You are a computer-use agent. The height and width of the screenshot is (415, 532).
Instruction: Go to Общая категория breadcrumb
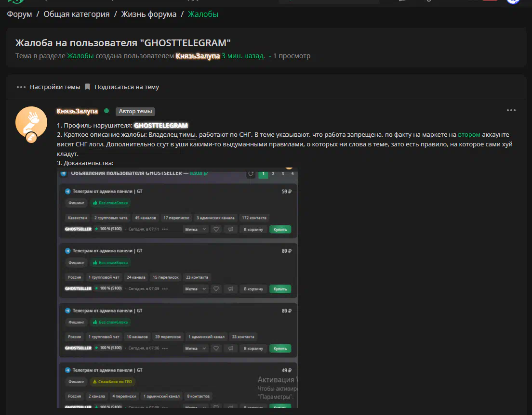point(76,14)
